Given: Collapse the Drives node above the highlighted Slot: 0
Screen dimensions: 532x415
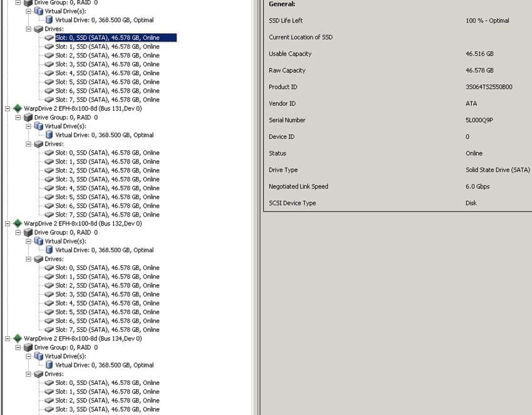Looking at the screenshot, I should 29,29.
